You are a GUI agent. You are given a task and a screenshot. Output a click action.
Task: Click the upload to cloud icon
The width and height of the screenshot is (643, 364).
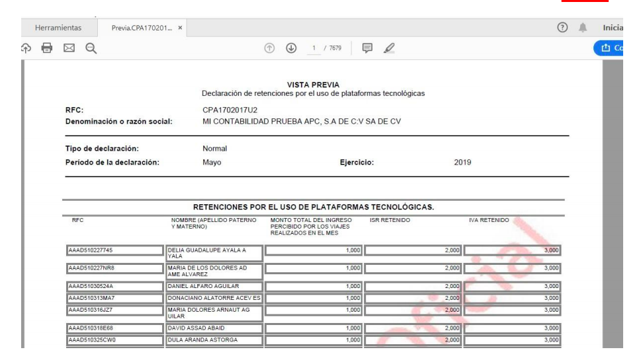(x=26, y=48)
